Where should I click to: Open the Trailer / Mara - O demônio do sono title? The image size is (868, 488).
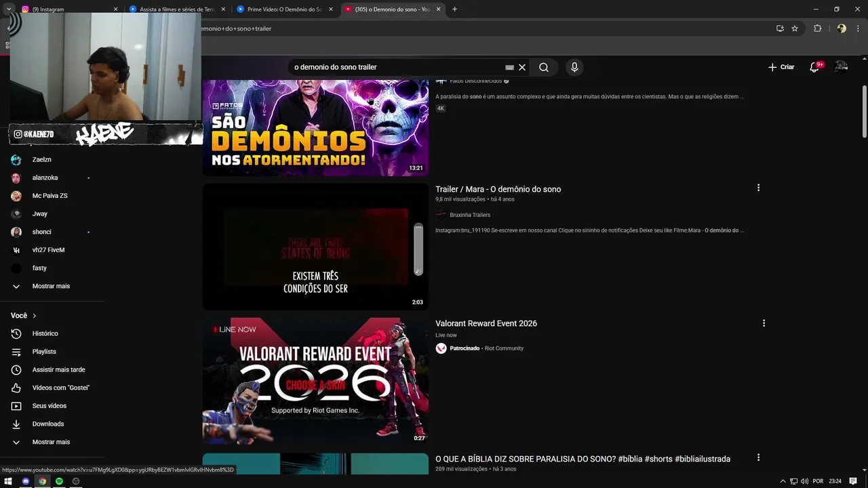tap(498, 189)
